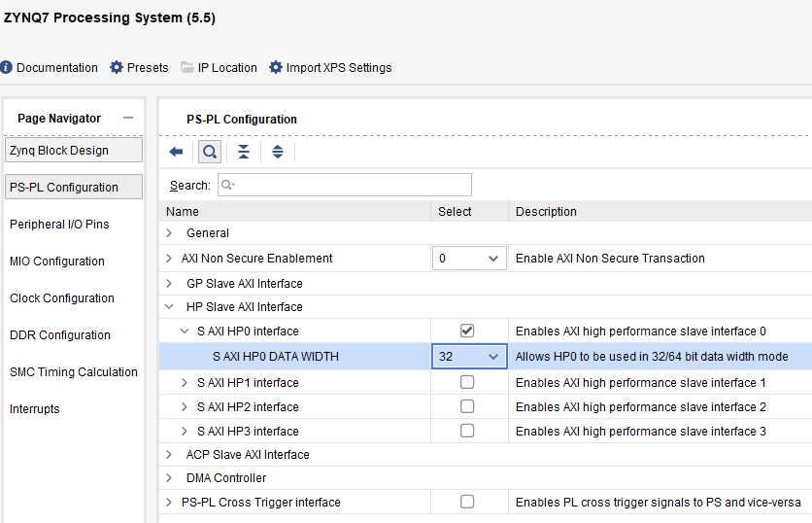
Task: Enable the S AXI HP1 interface checkbox
Action: pyautogui.click(x=467, y=382)
